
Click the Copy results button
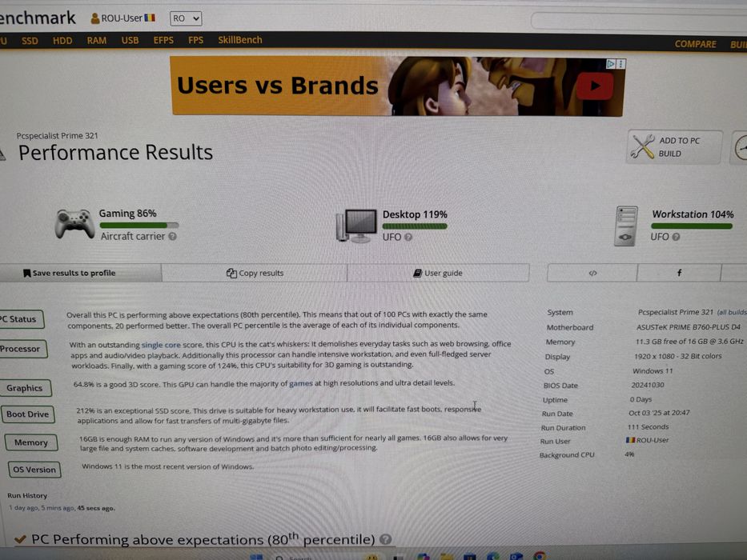[255, 273]
